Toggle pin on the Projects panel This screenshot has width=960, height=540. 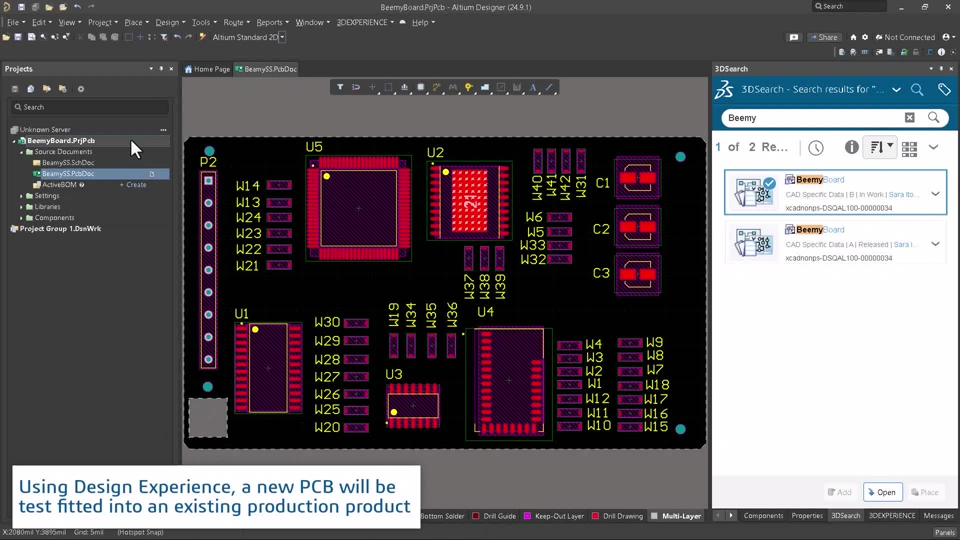point(161,69)
